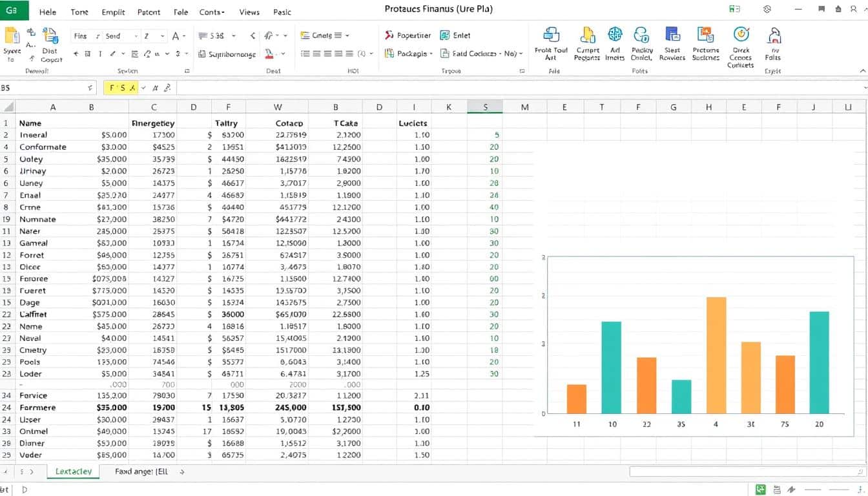
Task: Open the Hele menu tab
Action: click(x=48, y=12)
